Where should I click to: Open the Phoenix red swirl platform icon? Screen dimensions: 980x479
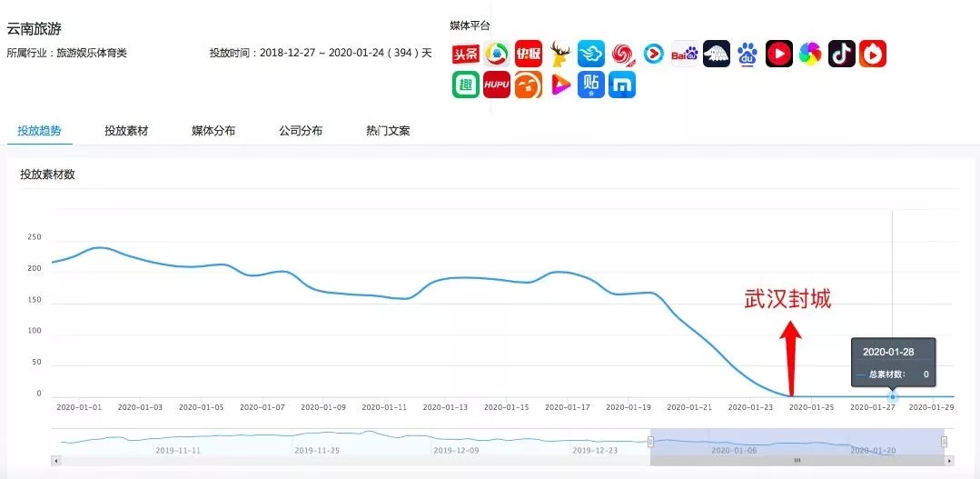pyautogui.click(x=622, y=55)
